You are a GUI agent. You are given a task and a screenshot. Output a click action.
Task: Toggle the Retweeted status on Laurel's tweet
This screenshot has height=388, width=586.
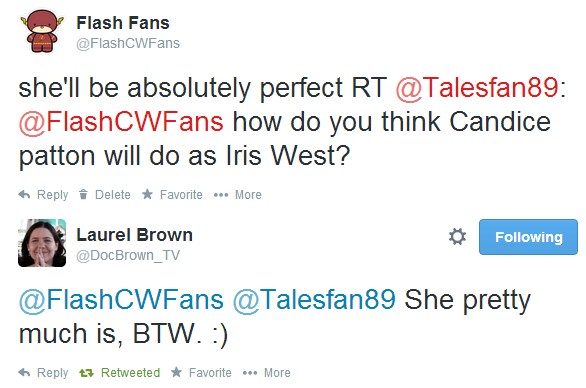point(120,373)
